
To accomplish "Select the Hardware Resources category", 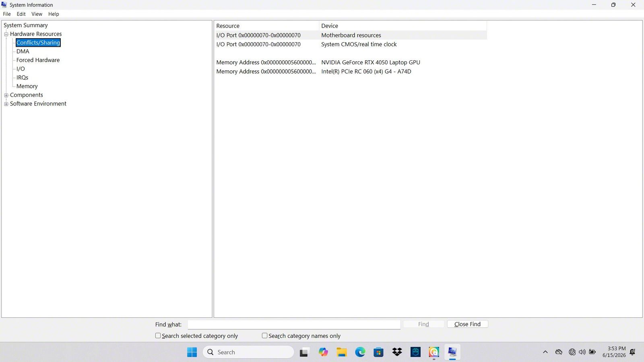I will (36, 34).
